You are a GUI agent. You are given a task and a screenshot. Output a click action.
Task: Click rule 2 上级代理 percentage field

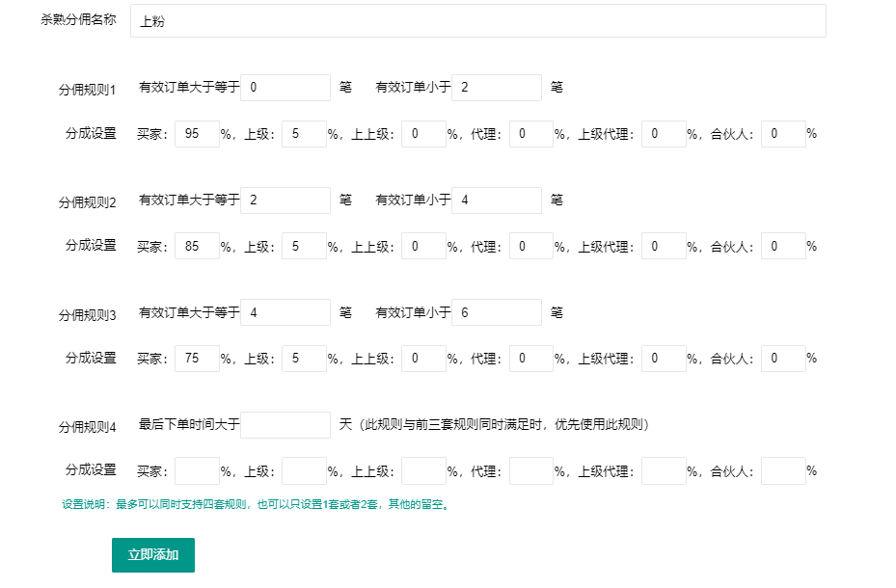click(x=664, y=246)
